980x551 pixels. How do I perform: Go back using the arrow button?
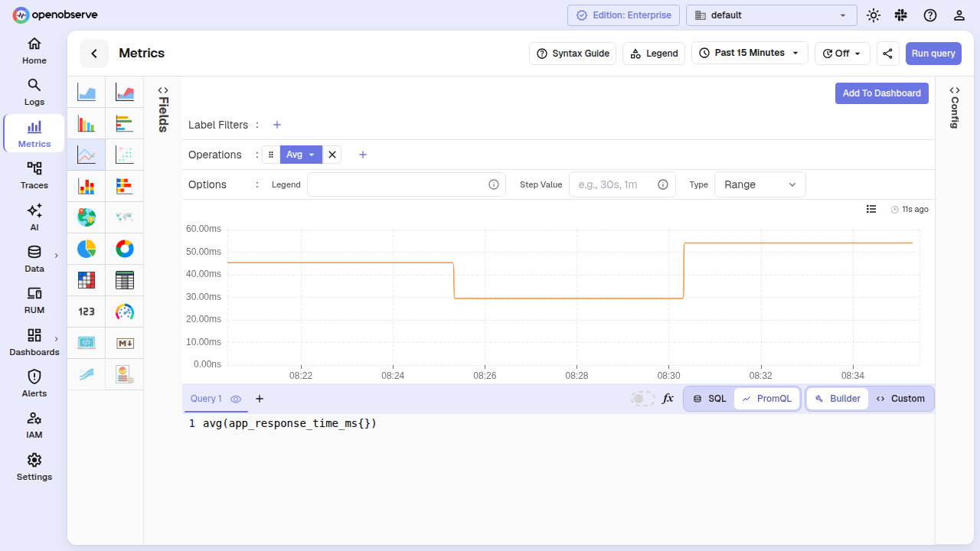coord(94,54)
